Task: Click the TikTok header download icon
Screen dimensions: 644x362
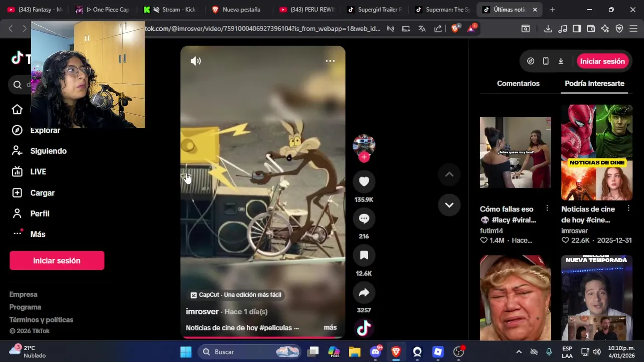Action: click(561, 61)
